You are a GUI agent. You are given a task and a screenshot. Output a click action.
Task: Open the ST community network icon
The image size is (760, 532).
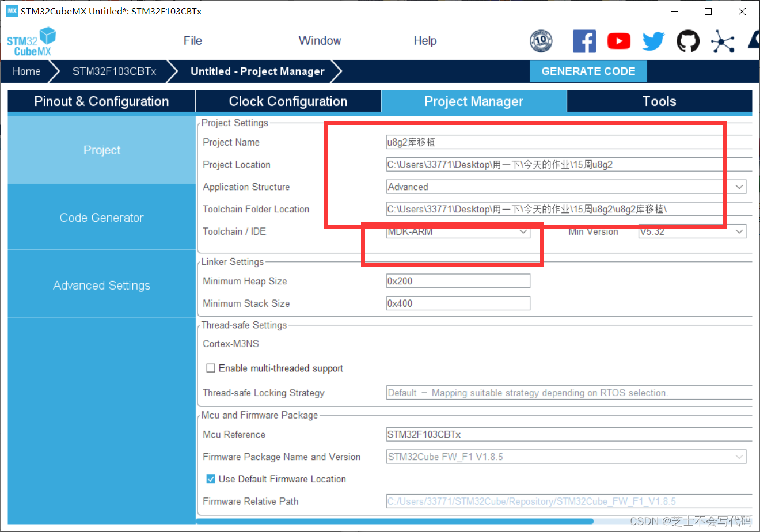pos(723,41)
